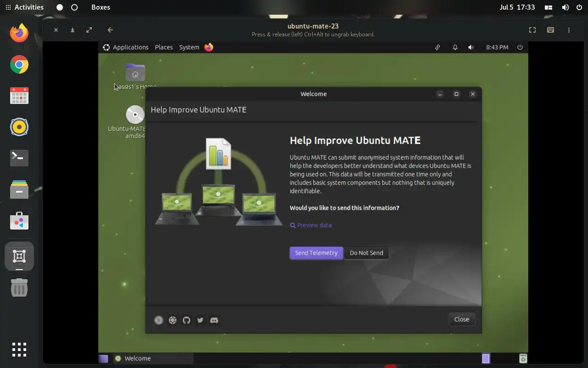The height and width of the screenshot is (368, 588).
Task: Show all applications grid
Action: click(19, 350)
